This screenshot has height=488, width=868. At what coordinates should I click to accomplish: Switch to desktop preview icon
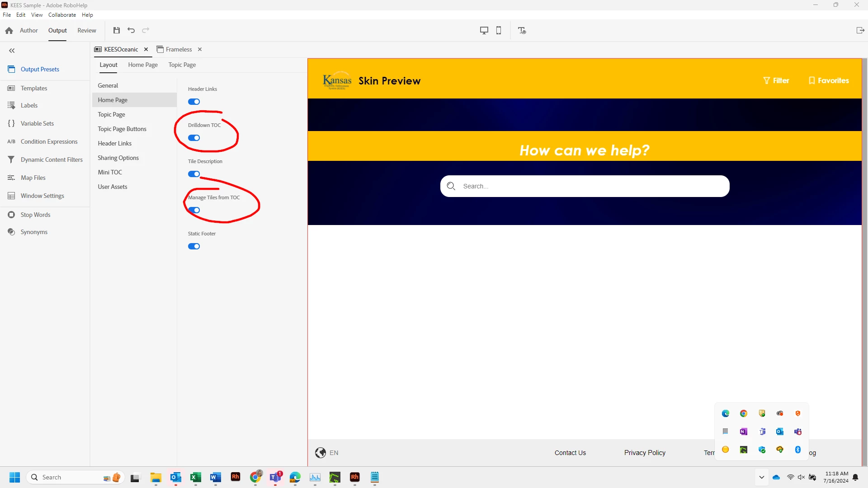tap(484, 30)
